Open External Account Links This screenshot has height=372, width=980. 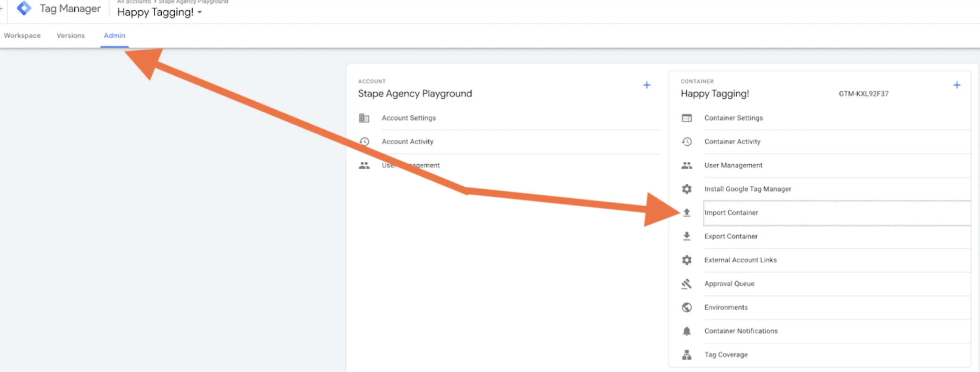point(740,260)
